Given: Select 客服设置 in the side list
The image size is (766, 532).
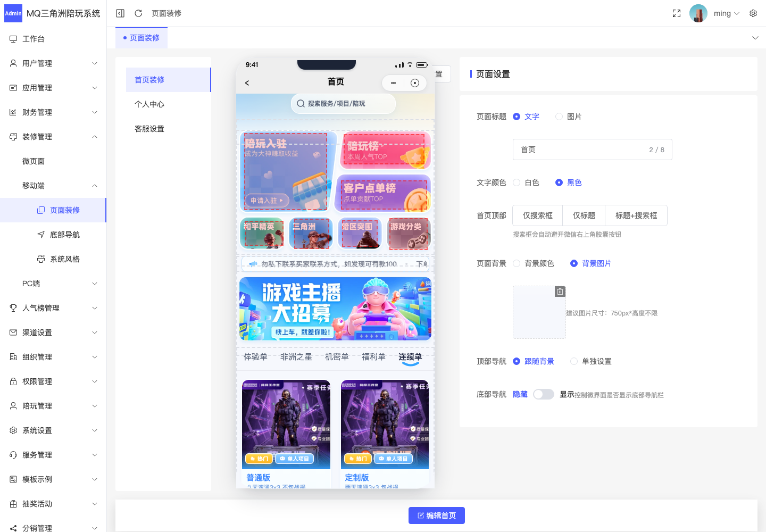Looking at the screenshot, I should tap(169, 129).
